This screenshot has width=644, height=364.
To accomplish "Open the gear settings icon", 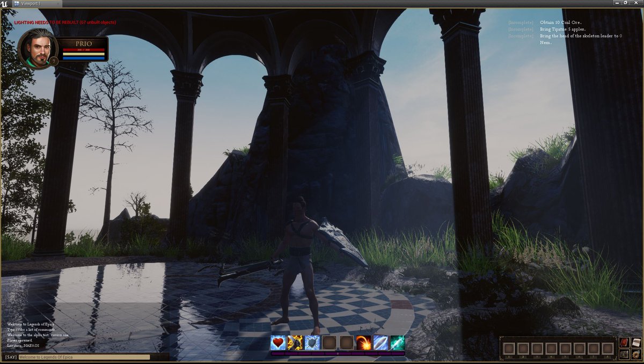I will (636, 354).
